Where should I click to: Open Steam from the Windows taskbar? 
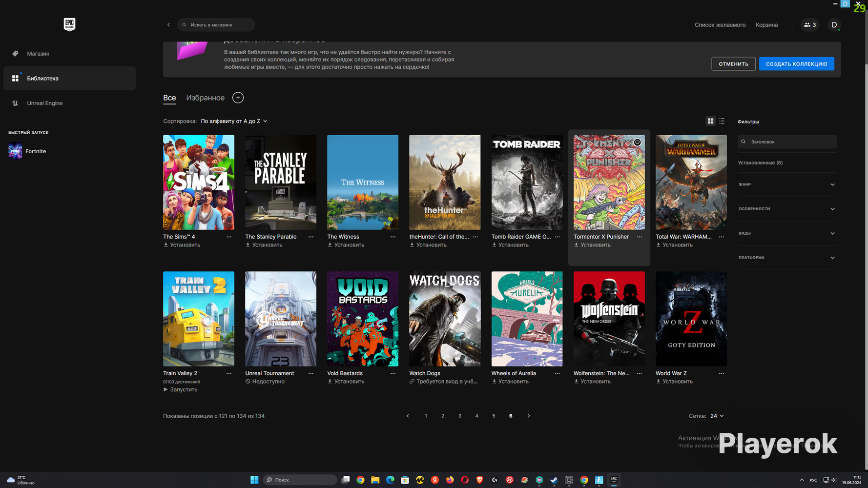click(x=554, y=480)
